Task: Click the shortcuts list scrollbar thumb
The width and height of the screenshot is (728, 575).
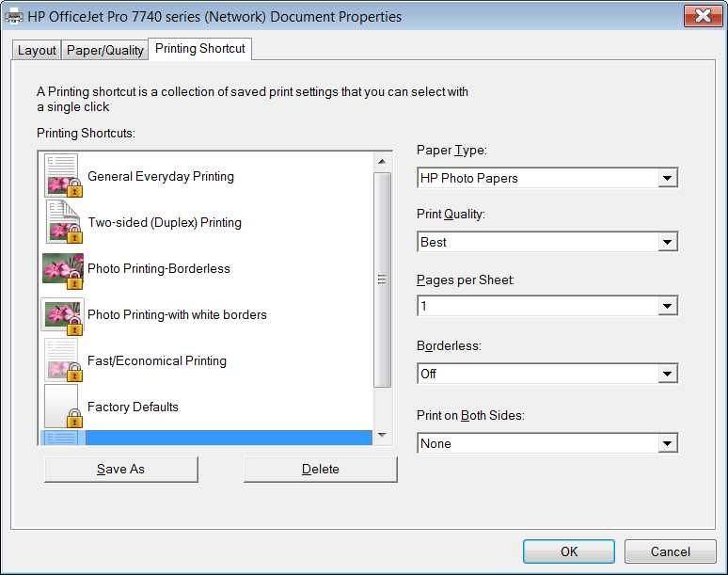Action: click(x=382, y=280)
